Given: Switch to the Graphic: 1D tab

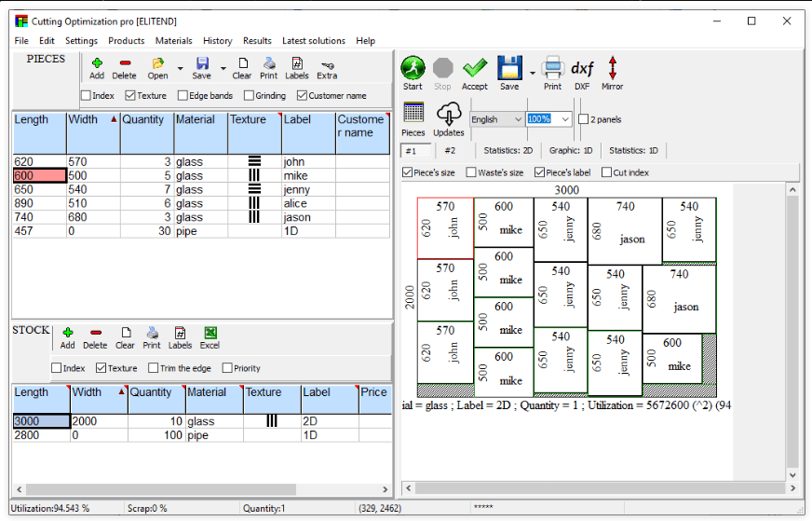Looking at the screenshot, I should click(571, 150).
